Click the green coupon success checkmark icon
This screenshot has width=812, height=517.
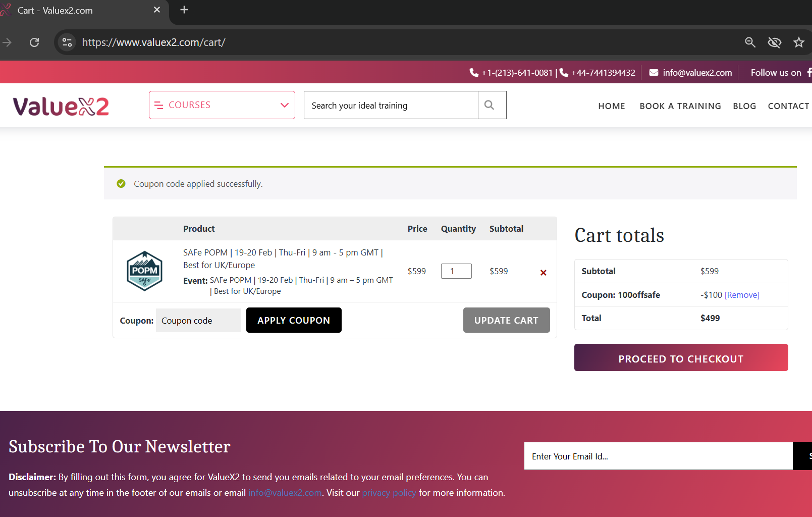click(121, 183)
